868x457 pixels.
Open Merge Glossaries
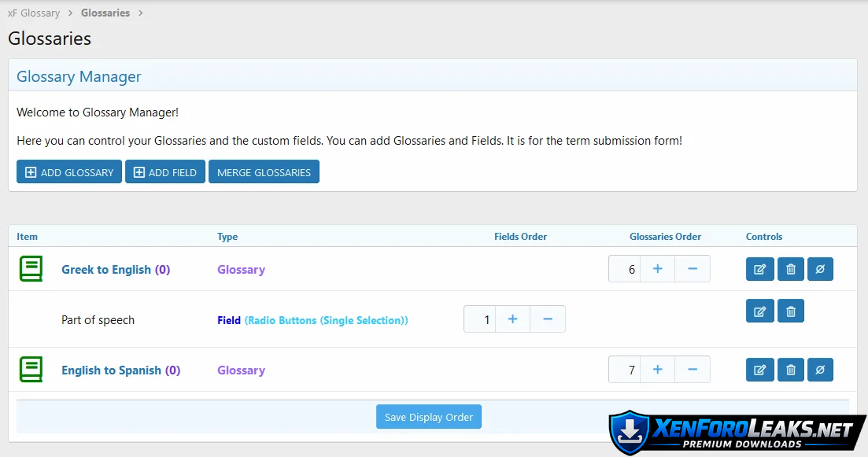tap(264, 172)
